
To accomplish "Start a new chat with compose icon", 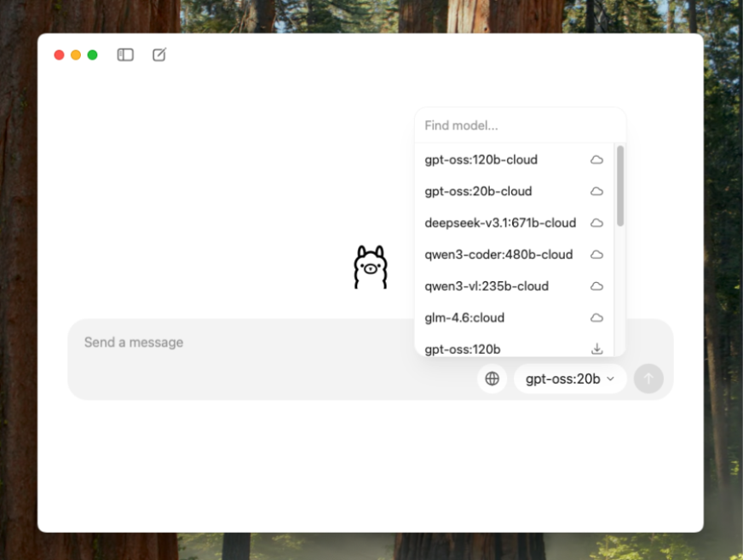I will [159, 55].
